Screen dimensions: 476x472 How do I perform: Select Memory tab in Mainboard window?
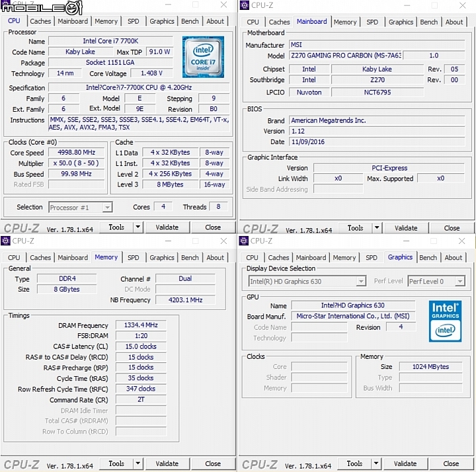tap(345, 22)
